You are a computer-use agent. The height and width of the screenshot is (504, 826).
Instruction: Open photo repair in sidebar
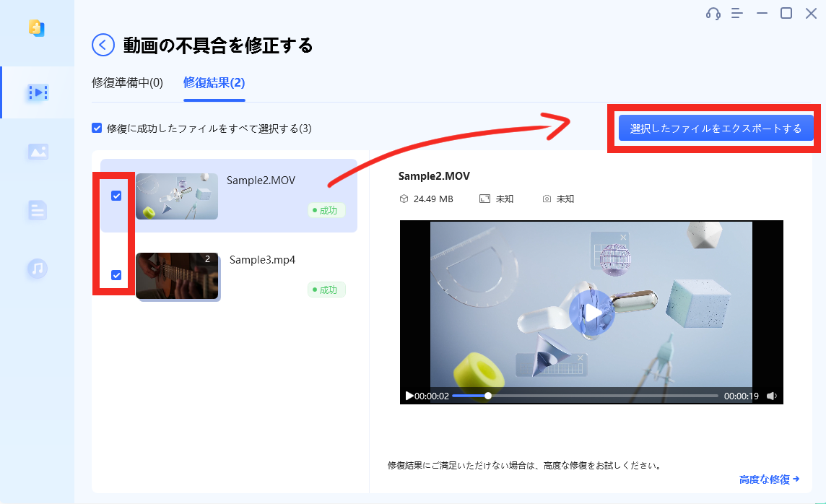coord(38,152)
